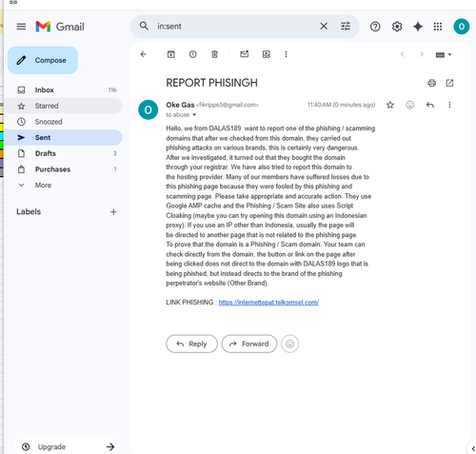Expand More sidebar items

tap(64, 186)
